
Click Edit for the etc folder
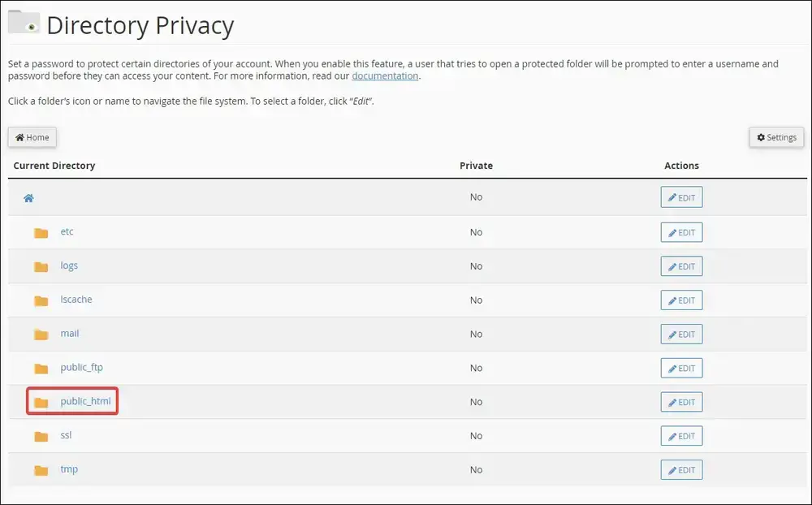pos(681,232)
